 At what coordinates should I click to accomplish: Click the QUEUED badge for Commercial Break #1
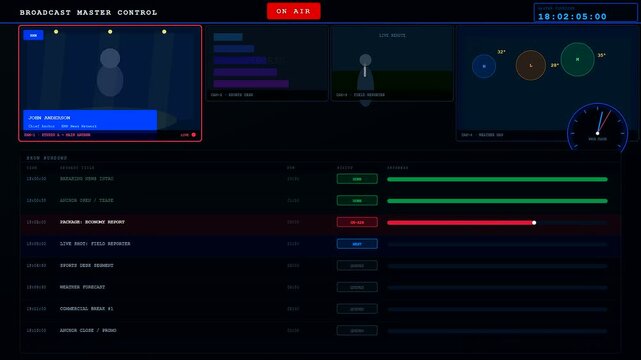[x=357, y=309]
